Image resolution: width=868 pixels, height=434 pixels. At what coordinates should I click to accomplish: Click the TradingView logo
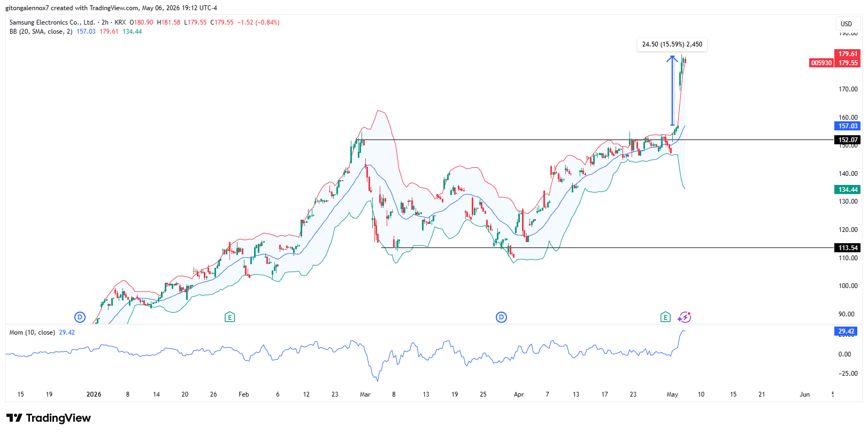[x=49, y=418]
